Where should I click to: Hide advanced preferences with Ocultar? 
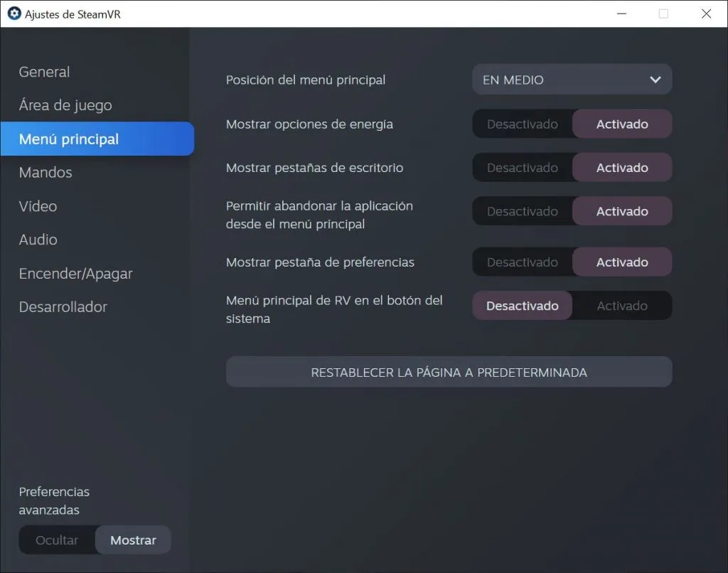57,540
